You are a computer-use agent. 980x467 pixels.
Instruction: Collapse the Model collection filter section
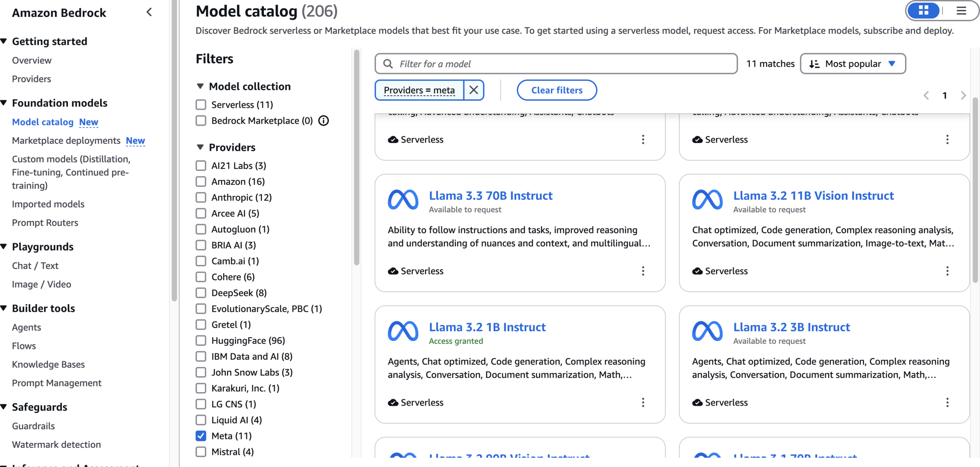click(200, 86)
